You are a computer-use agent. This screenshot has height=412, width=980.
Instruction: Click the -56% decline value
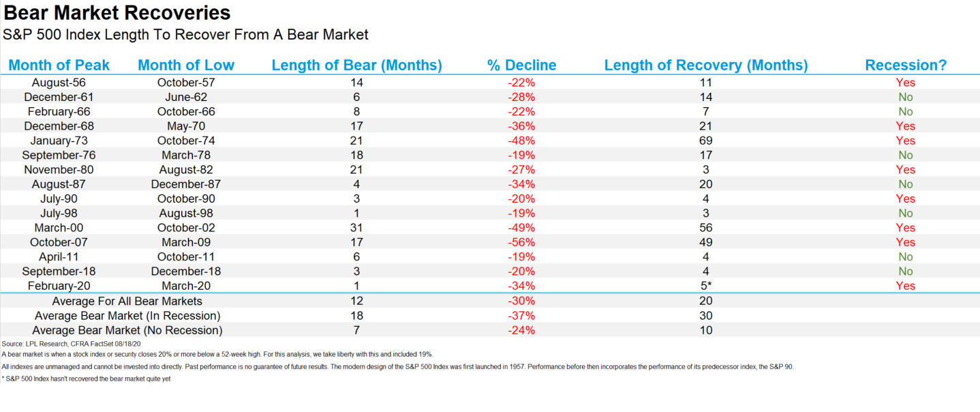point(521,242)
